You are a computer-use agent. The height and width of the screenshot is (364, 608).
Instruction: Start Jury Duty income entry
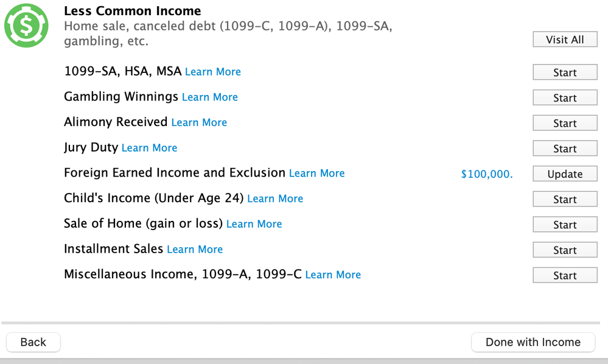pos(565,149)
